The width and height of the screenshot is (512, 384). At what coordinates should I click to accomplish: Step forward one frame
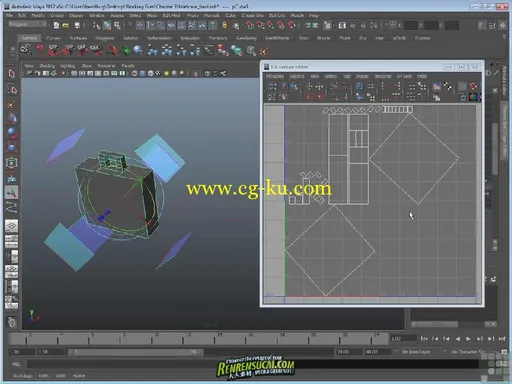[479, 339]
